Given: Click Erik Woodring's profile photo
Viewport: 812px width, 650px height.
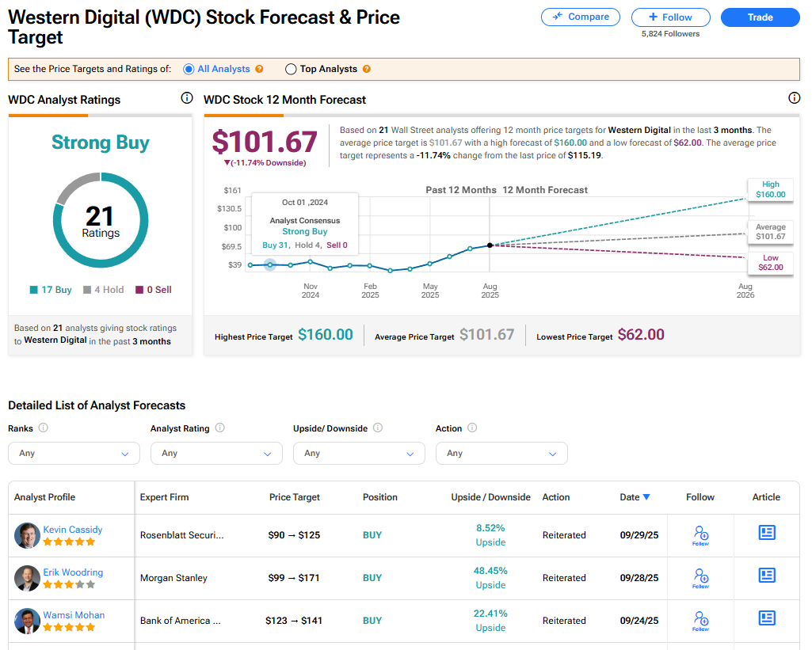Looking at the screenshot, I should [x=27, y=578].
